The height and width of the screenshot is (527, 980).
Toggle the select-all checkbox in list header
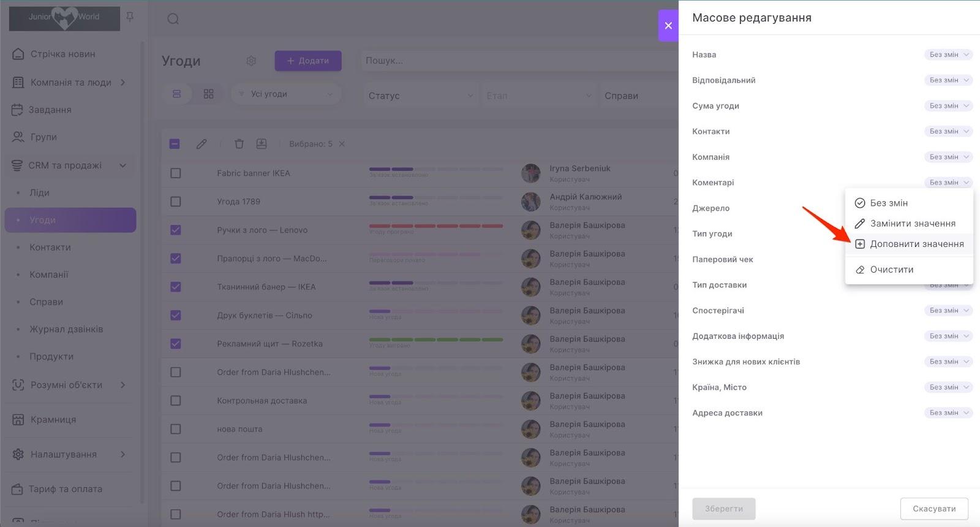(x=175, y=144)
